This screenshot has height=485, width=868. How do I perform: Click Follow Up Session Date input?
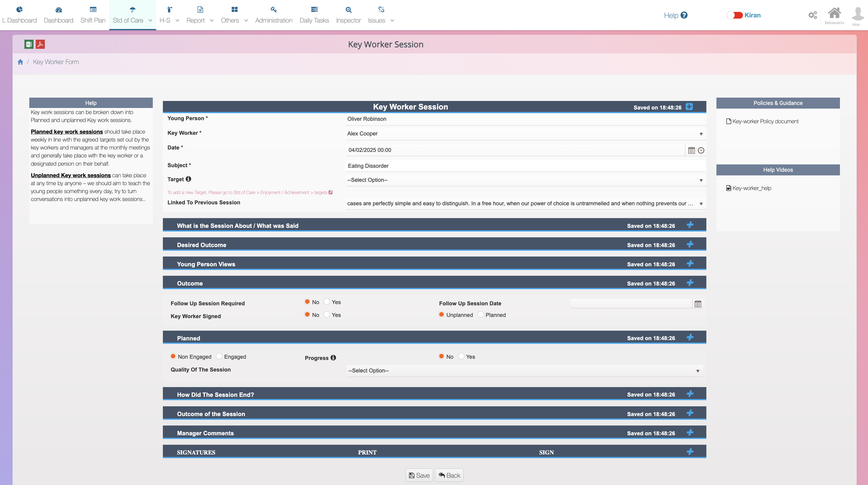tap(631, 303)
